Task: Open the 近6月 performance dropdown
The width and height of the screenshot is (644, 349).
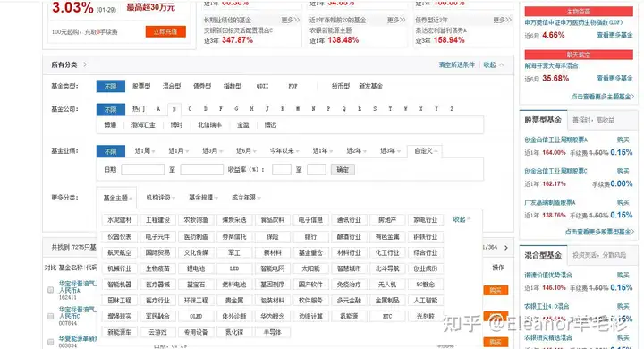Action: 246,151
